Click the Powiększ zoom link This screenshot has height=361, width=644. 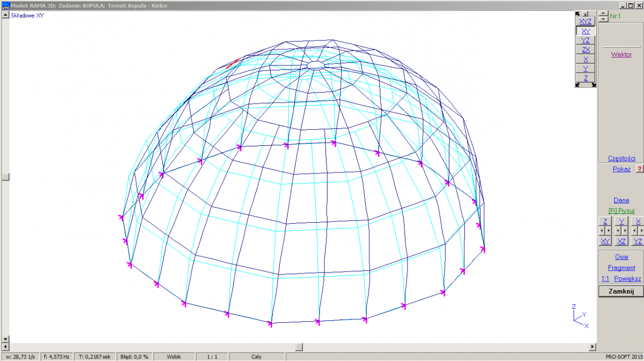[x=627, y=279]
